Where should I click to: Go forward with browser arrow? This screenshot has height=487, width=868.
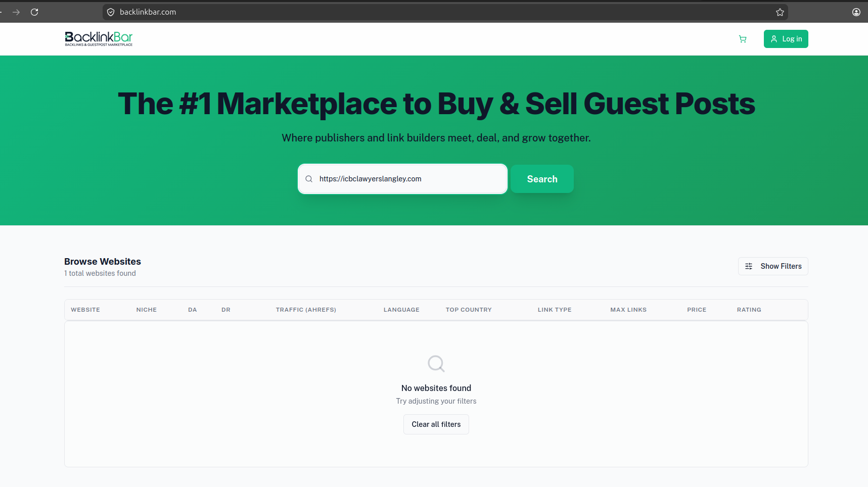16,12
